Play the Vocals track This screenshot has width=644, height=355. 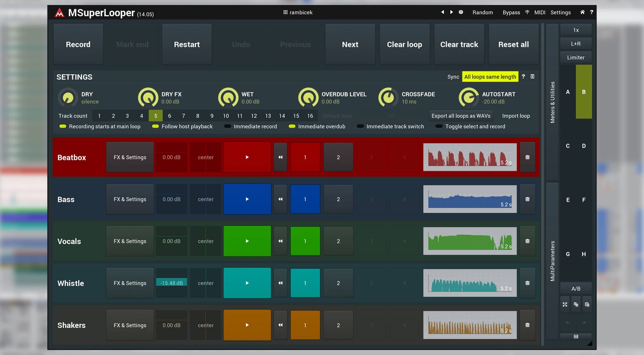pyautogui.click(x=247, y=241)
